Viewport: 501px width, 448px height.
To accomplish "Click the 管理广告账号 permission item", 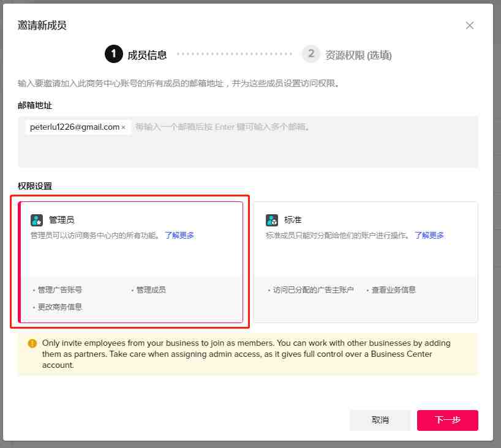I will (60, 290).
